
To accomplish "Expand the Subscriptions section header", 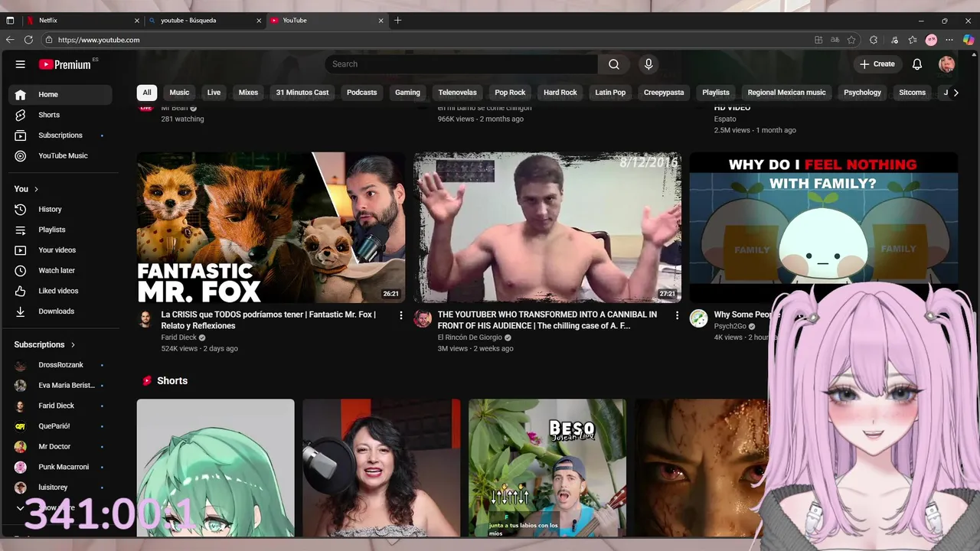I will coord(45,344).
